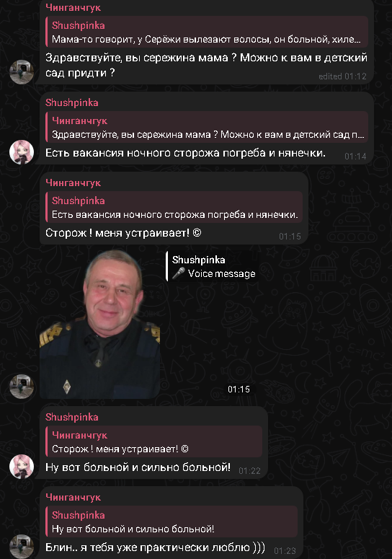Open quoted 'Сторож ! меня устраивает' reply
The height and width of the screenshot is (559, 392).
[153, 441]
